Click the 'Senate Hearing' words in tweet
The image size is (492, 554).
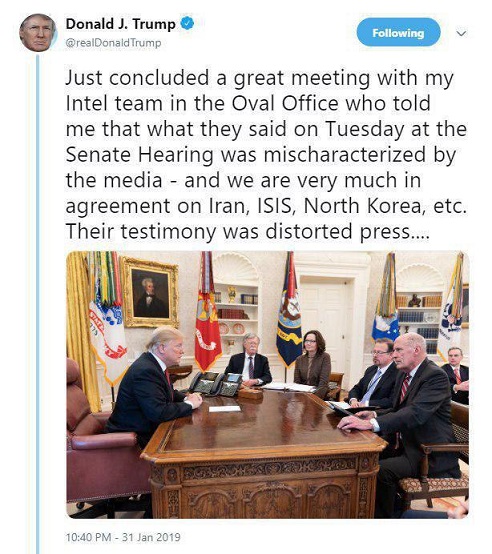140,154
